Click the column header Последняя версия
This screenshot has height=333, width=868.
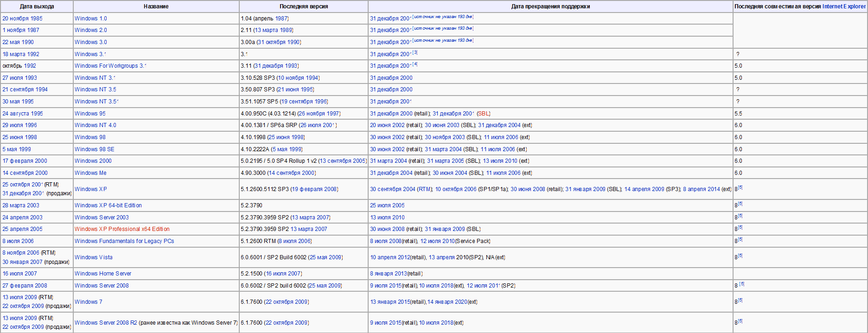pyautogui.click(x=304, y=6)
